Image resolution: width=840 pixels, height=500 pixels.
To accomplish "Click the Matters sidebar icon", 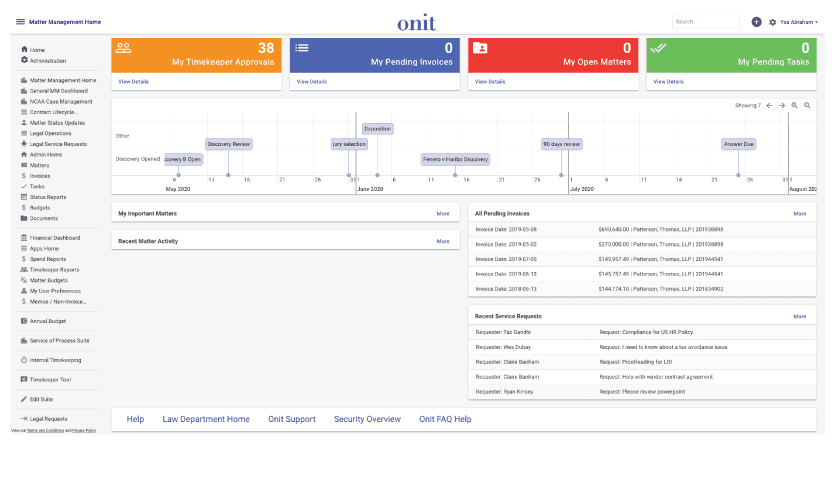I will tap(24, 165).
